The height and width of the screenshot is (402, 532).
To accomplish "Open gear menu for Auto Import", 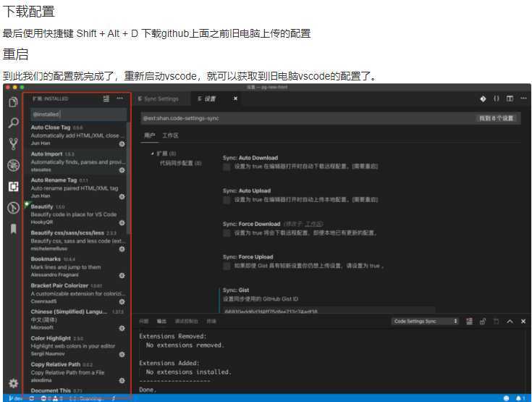I will (x=122, y=170).
